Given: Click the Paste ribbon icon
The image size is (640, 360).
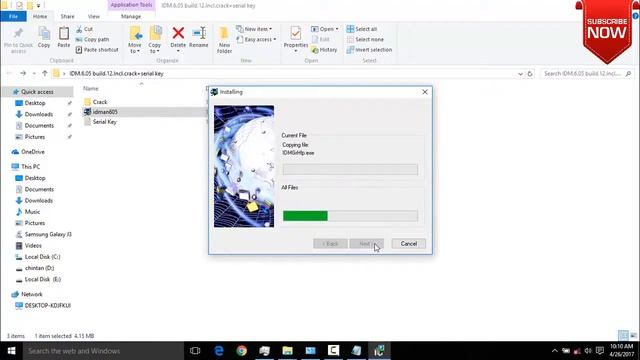Looking at the screenshot, I should click(64, 37).
